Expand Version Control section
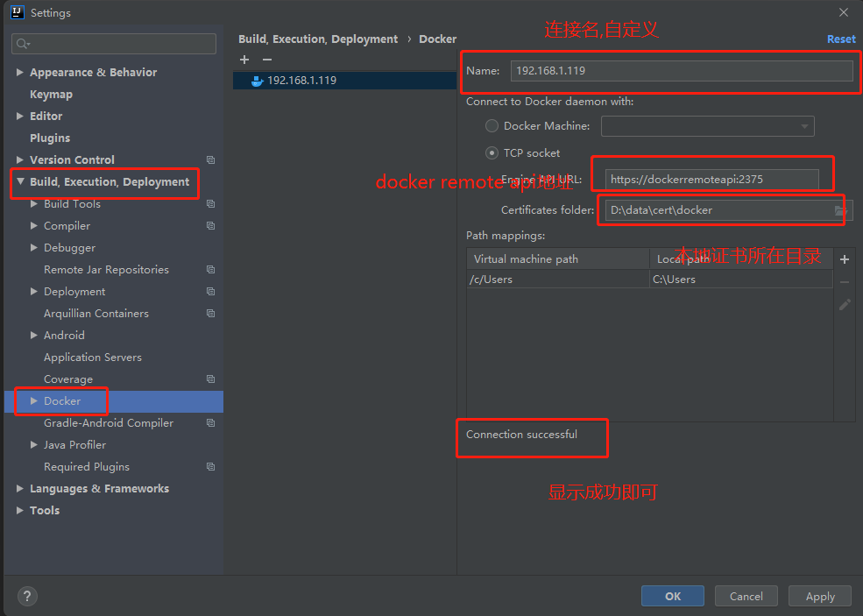The height and width of the screenshot is (616, 863). [x=20, y=159]
